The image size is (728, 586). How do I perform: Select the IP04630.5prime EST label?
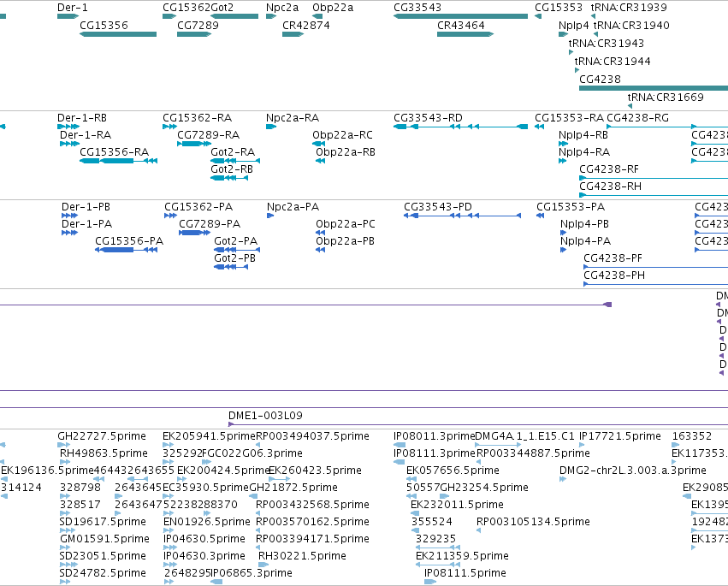click(204, 539)
